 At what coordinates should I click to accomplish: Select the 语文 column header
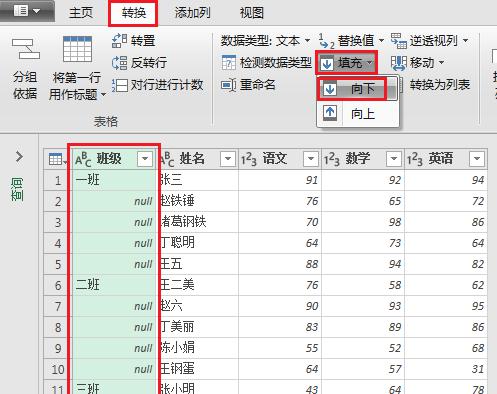(280, 159)
